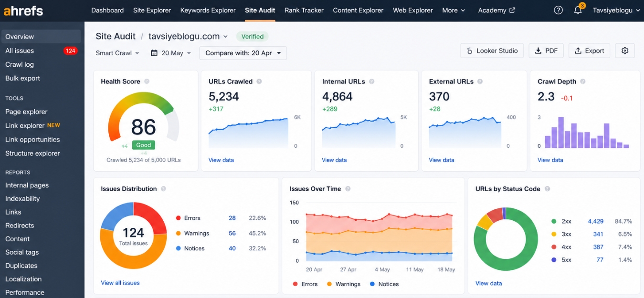This screenshot has width=644, height=298.
Task: Click View data under URLs Crawled
Action: (x=221, y=160)
